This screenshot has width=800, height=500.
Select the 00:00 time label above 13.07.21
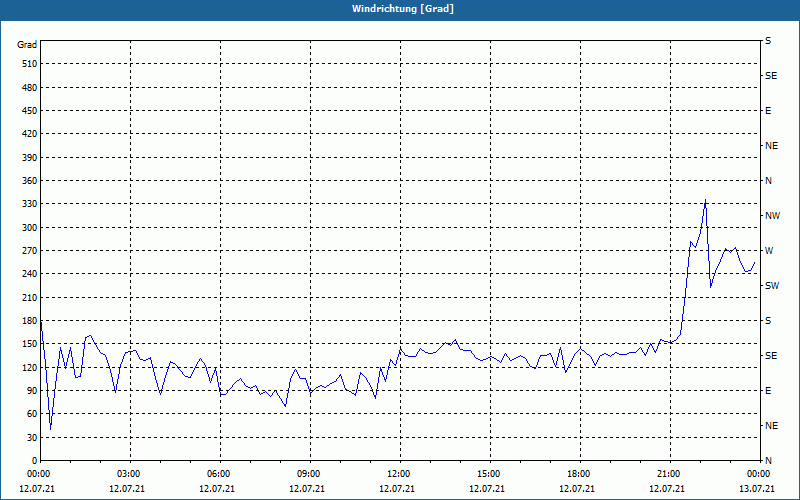(x=758, y=473)
